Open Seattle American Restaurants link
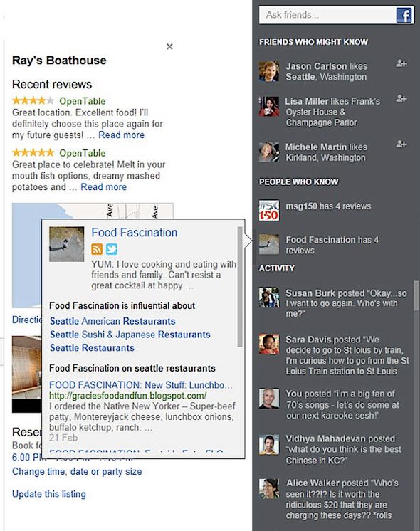The width and height of the screenshot is (420, 531). pos(112,321)
